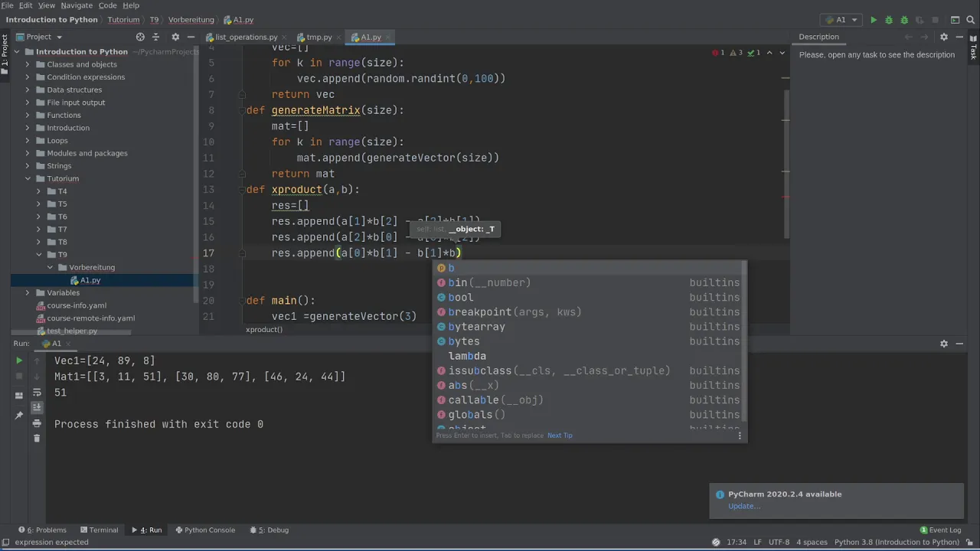The width and height of the screenshot is (980, 551).
Task: Collapse the T9 folder
Action: coord(38,255)
